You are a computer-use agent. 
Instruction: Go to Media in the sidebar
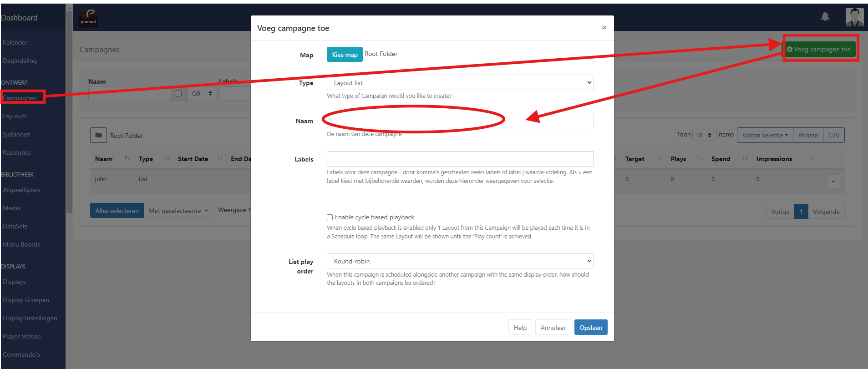(x=12, y=208)
